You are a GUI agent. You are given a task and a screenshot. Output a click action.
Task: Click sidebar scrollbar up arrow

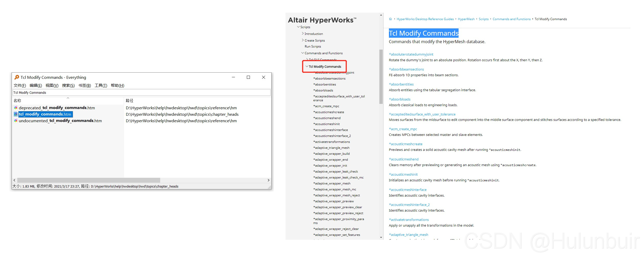tap(381, 15)
